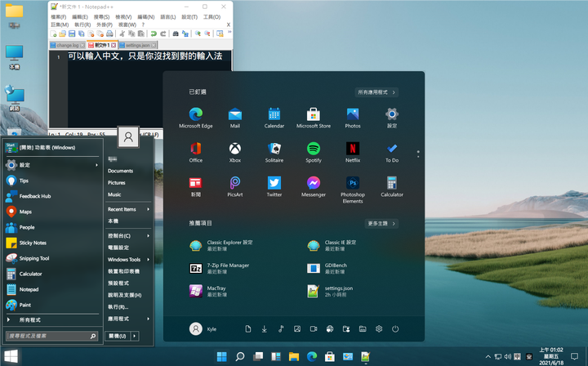
Task: Open Calculator from the pinned apps grid
Action: click(392, 187)
